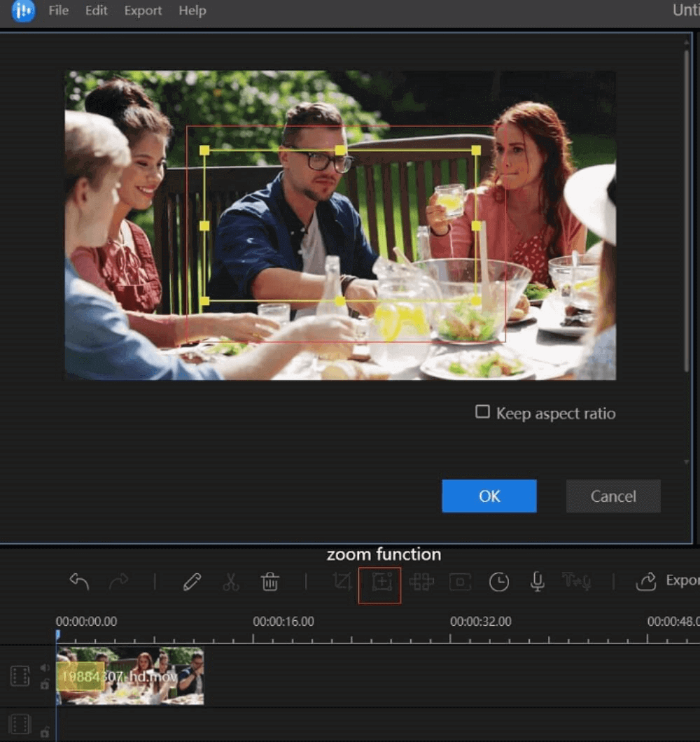
Task: Lock the second video track
Action: click(x=45, y=733)
